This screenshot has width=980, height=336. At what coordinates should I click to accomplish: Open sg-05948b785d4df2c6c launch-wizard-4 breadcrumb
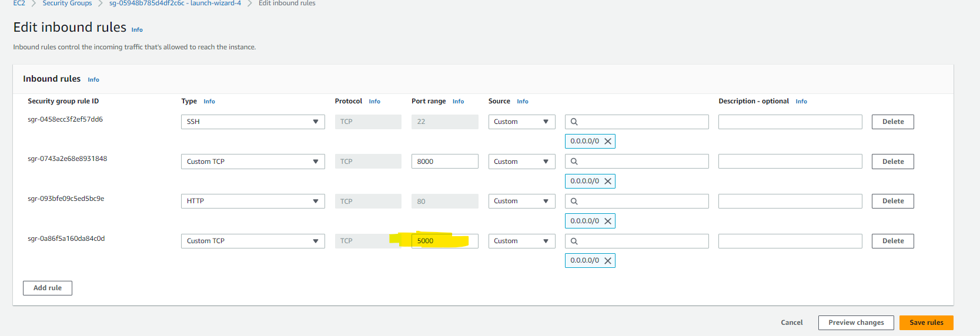175,3
